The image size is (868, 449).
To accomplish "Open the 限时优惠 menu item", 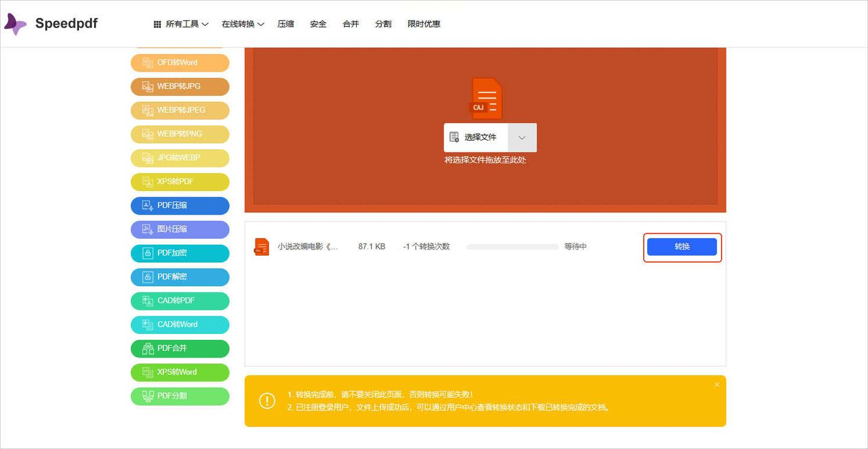I will pyautogui.click(x=424, y=24).
